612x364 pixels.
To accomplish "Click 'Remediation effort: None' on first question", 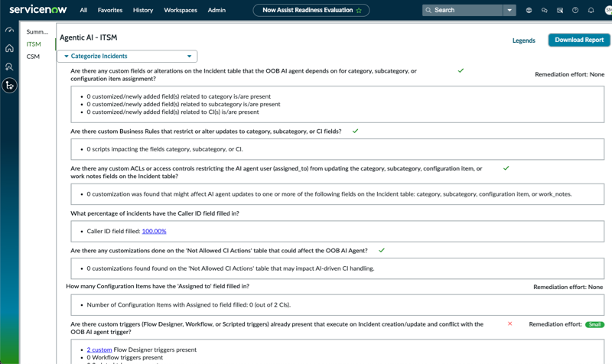I will click(x=569, y=74).
